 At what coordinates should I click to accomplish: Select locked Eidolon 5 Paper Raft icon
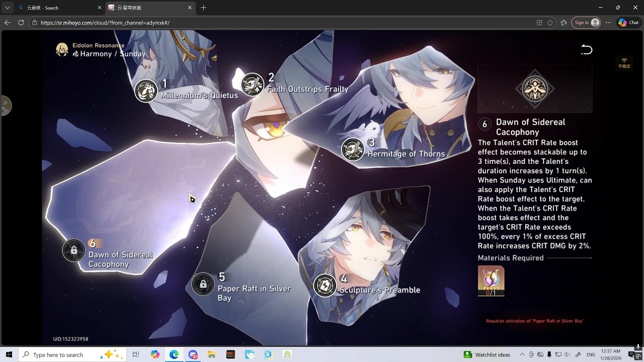(x=203, y=285)
